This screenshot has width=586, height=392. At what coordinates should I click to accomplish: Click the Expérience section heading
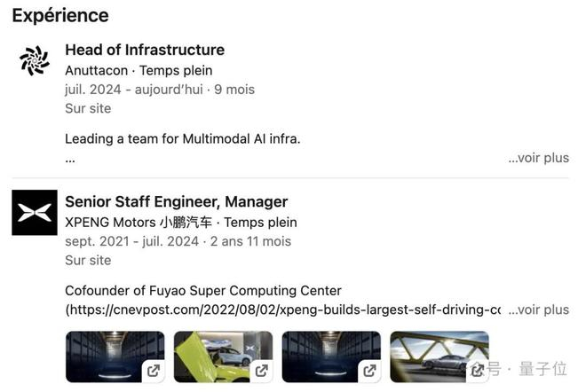pos(60,15)
